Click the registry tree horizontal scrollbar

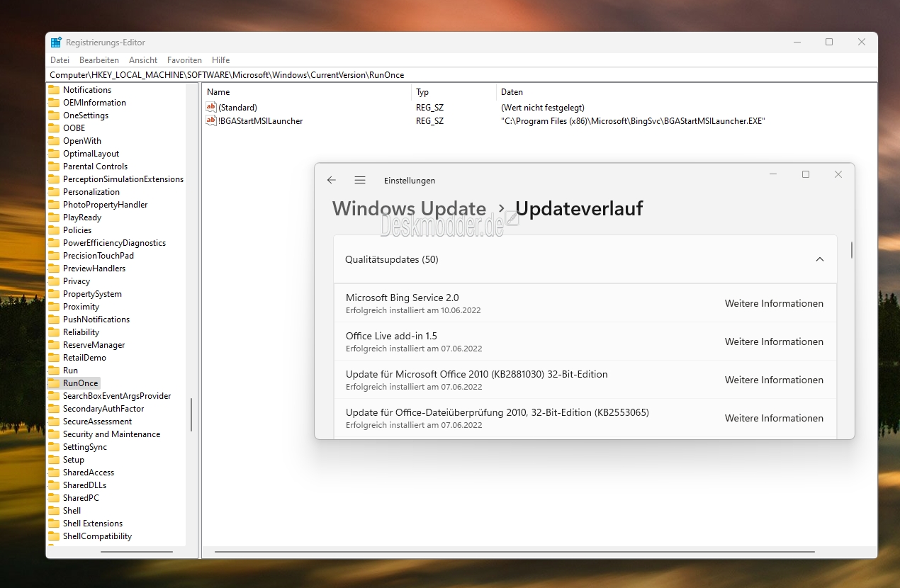click(x=137, y=552)
